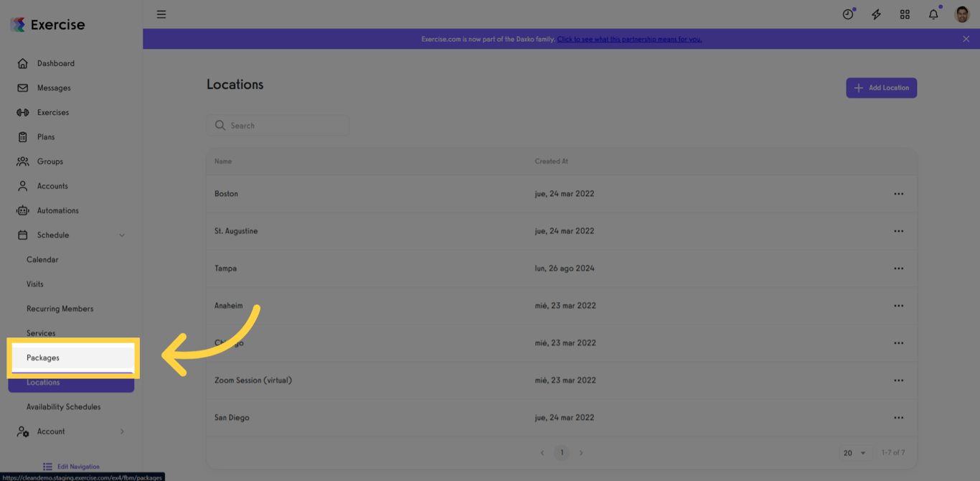Expand the Account section

click(x=70, y=431)
